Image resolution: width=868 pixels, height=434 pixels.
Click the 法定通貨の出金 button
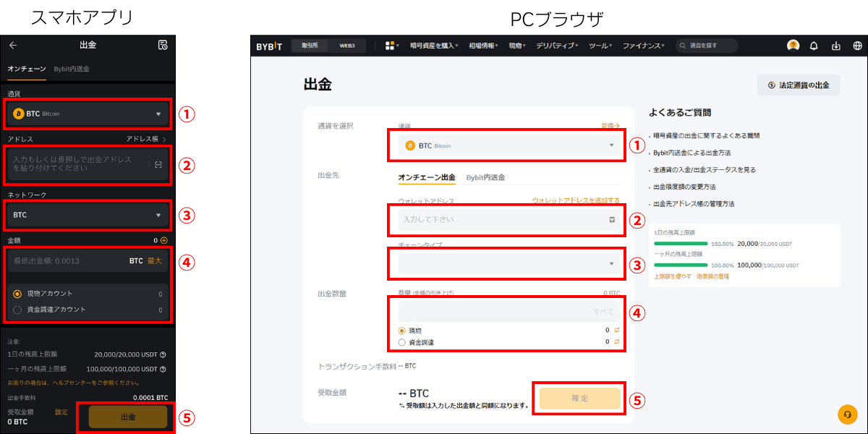pos(799,85)
